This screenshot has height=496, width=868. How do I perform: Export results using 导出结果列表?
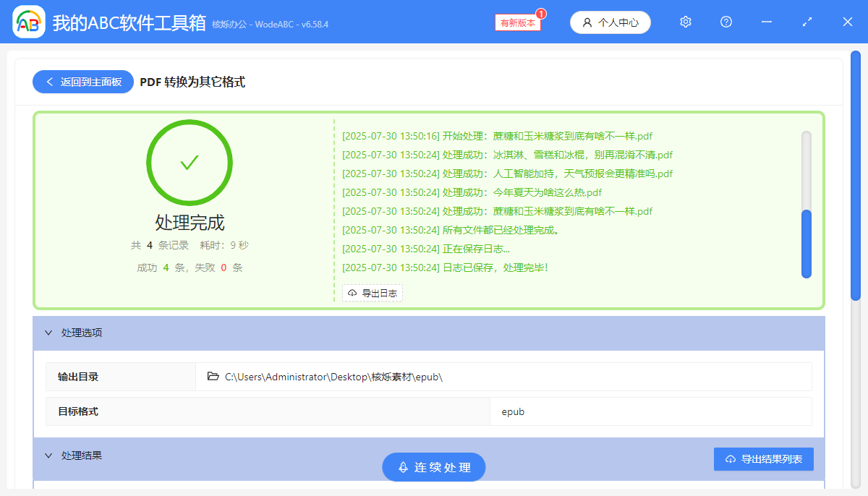click(764, 458)
